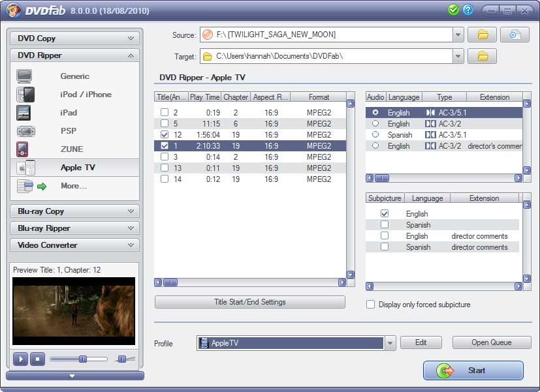Browse target folder with yellow folder button
This screenshot has width=540, height=392.
click(482, 56)
